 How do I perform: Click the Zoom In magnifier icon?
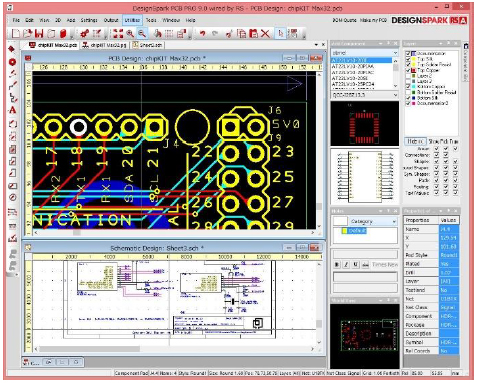tap(130, 33)
